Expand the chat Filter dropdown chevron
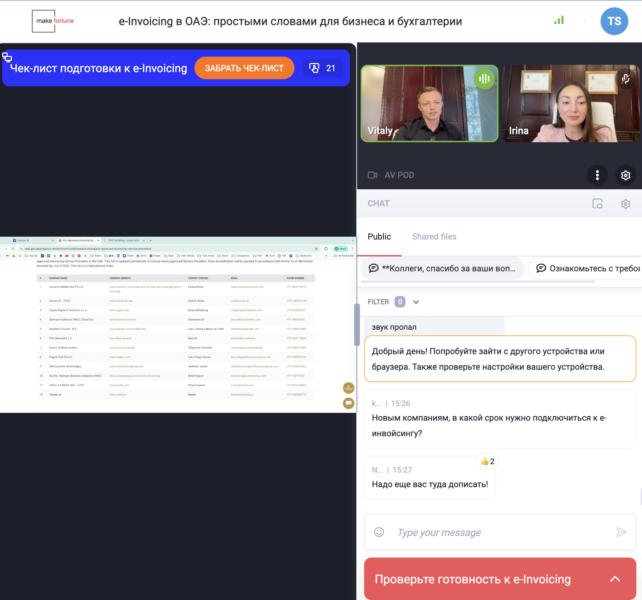This screenshot has height=600, width=642. pos(416,301)
